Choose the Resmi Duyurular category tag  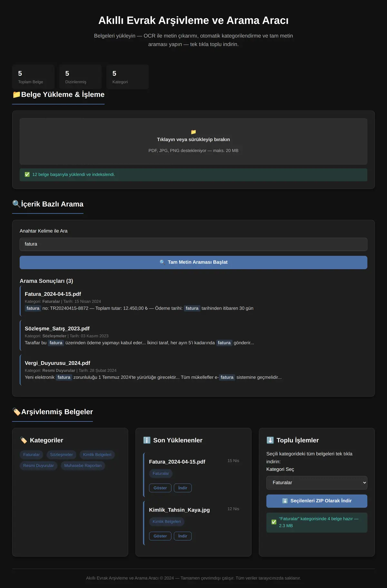[39, 466]
